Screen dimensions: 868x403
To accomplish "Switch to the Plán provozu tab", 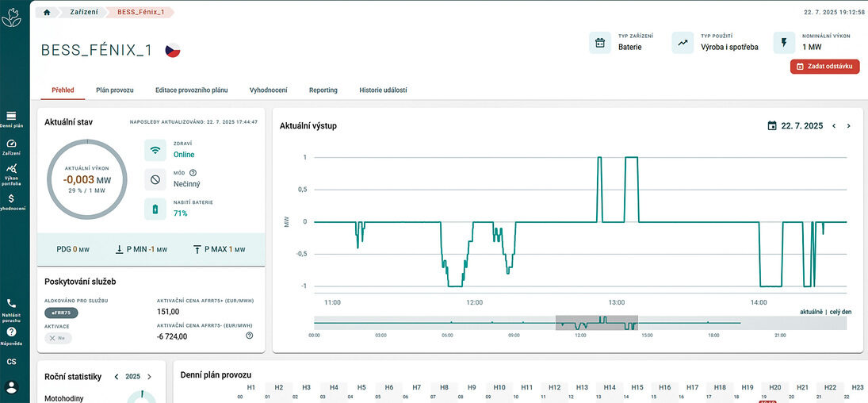I will click(x=115, y=90).
